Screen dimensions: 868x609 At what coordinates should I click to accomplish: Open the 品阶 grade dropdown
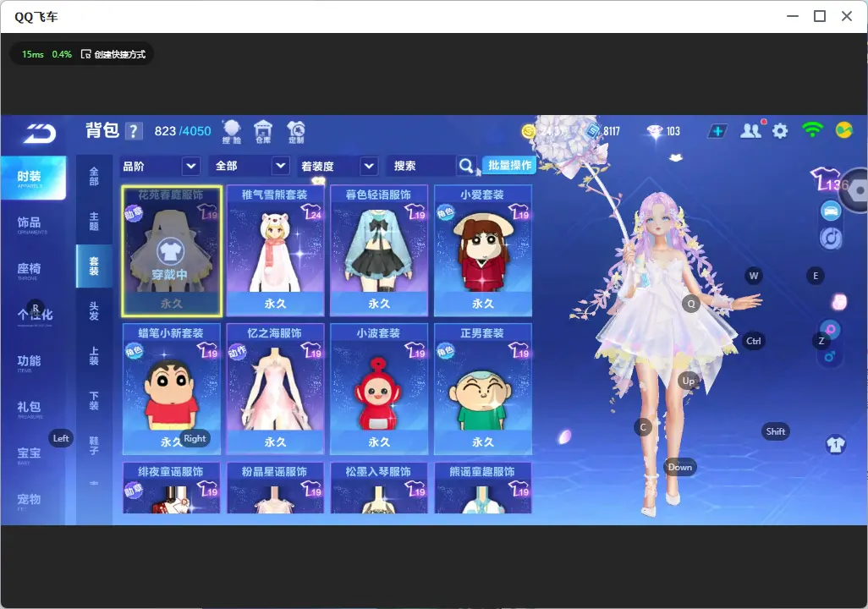[x=160, y=166]
